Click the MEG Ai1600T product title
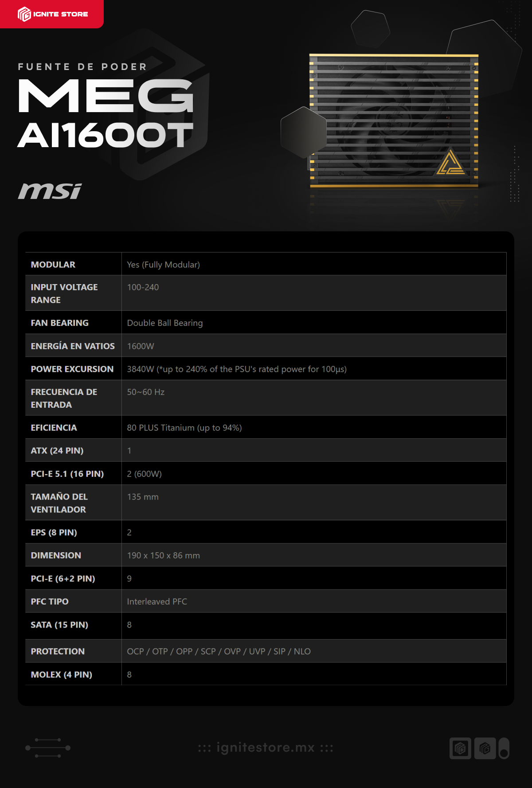 [x=106, y=114]
